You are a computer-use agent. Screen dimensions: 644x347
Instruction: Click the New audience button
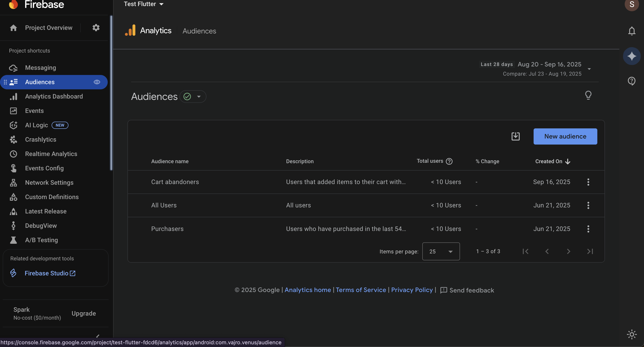(565, 136)
